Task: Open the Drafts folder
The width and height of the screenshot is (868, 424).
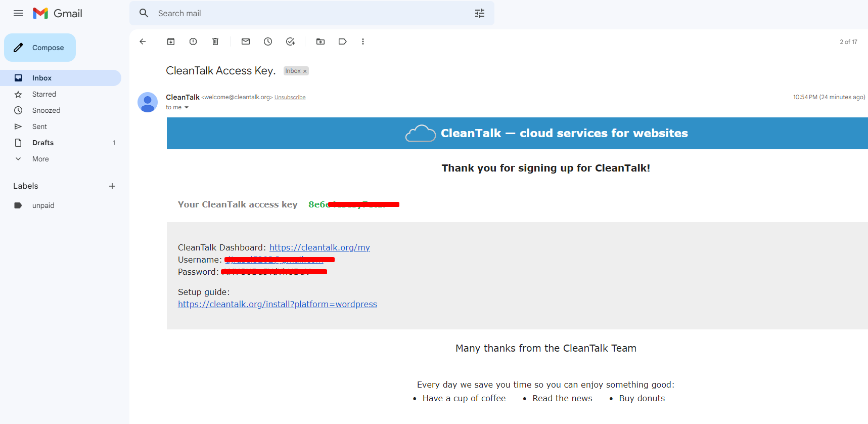Action: [61, 143]
